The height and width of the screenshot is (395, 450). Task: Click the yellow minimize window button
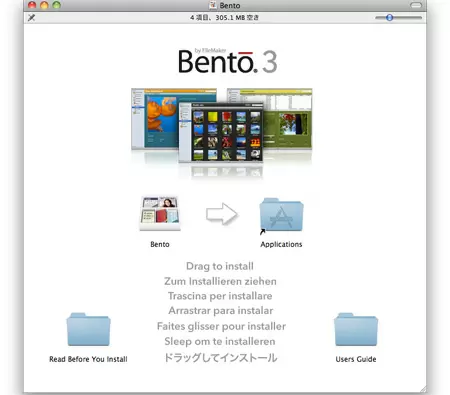tap(44, 5)
